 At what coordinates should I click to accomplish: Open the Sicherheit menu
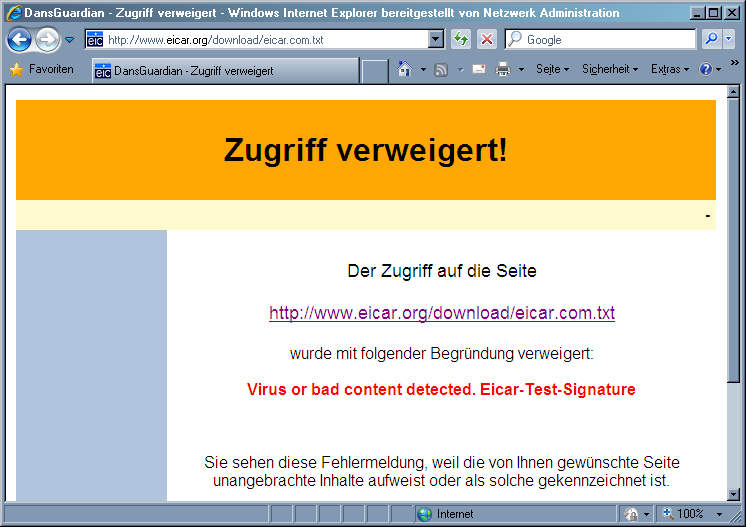609,70
